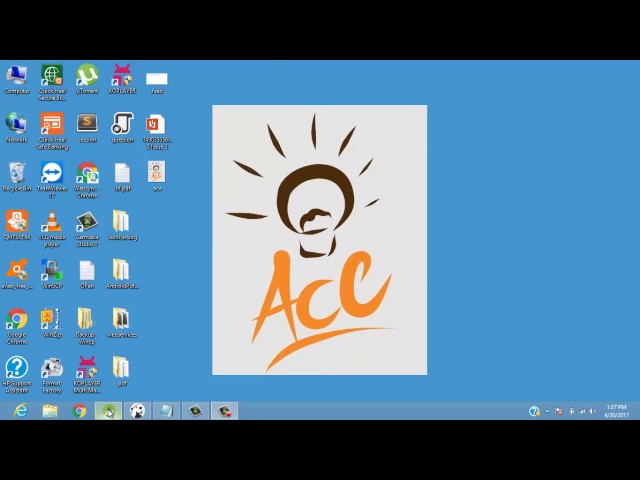Open Quick Heal Secure Browser shortcut

[52, 82]
